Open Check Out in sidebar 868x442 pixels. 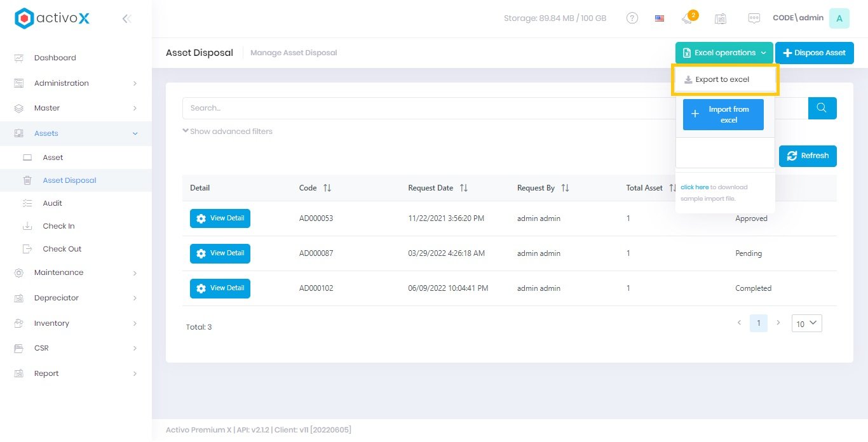pos(62,249)
